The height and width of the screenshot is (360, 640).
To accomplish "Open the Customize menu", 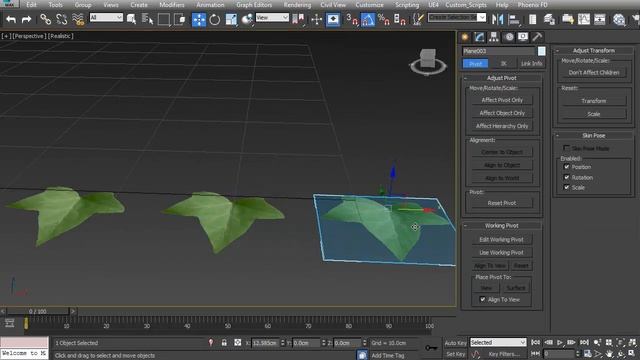I will coord(369,5).
